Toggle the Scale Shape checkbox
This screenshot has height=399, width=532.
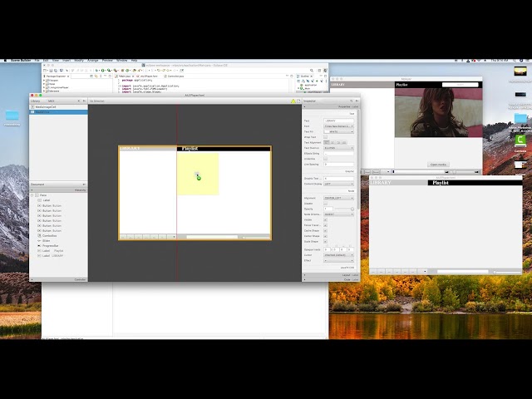pyautogui.click(x=325, y=242)
